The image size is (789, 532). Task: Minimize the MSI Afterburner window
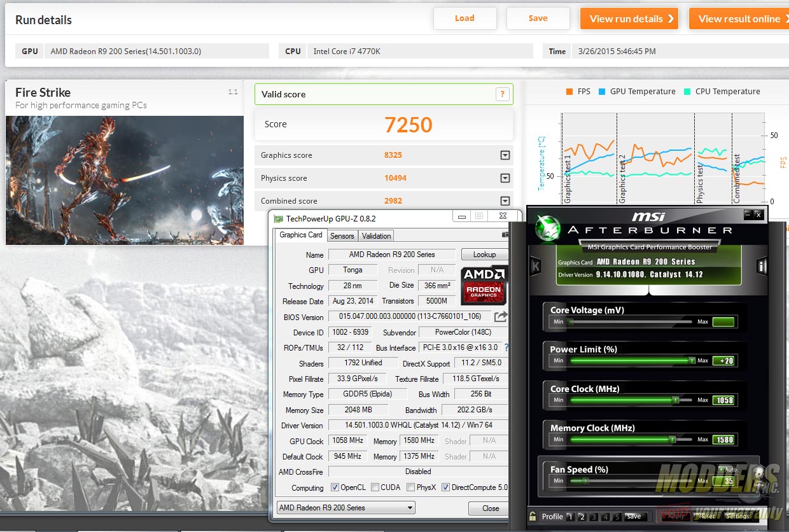[x=748, y=215]
